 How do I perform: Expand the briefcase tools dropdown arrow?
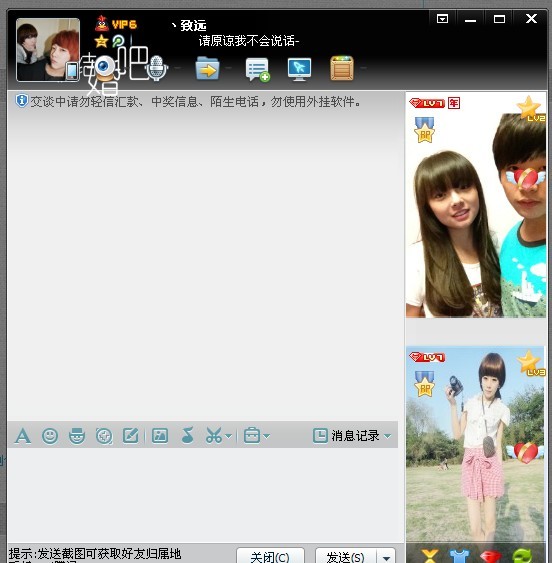pos(266,436)
